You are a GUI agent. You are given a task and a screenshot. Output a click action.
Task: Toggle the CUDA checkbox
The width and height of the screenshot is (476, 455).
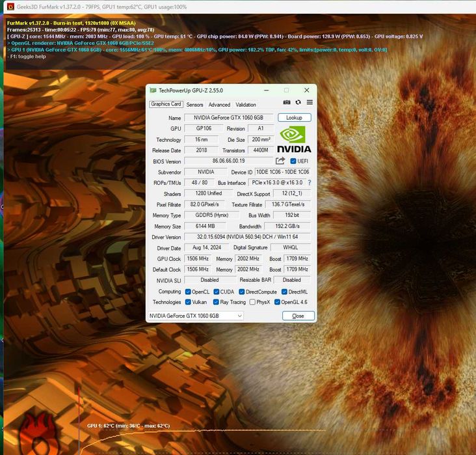click(216, 292)
